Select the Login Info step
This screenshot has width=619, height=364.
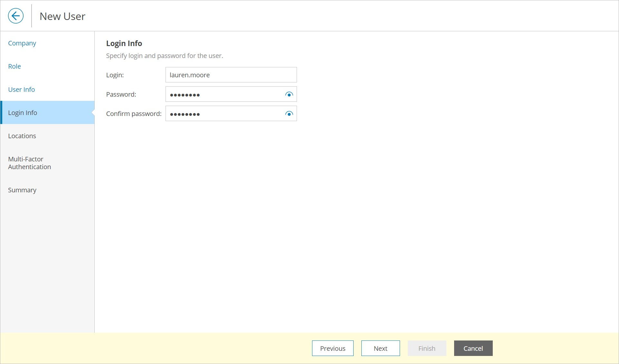point(23,113)
